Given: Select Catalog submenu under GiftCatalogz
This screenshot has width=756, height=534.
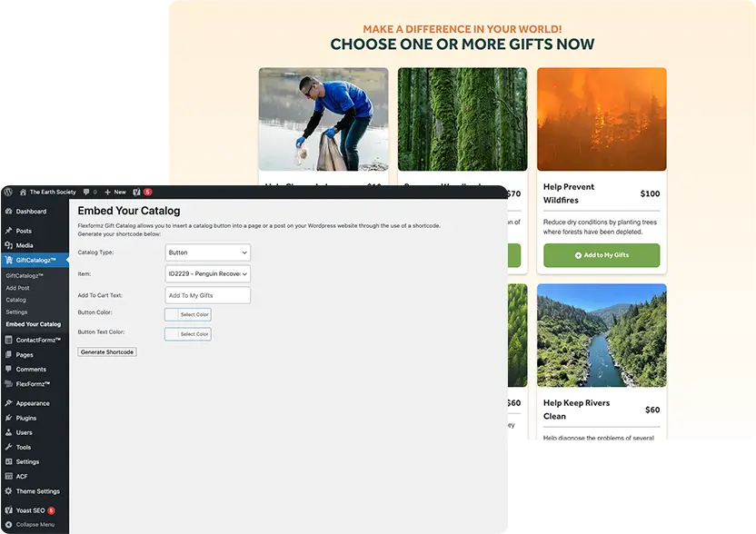Looking at the screenshot, I should point(16,300).
